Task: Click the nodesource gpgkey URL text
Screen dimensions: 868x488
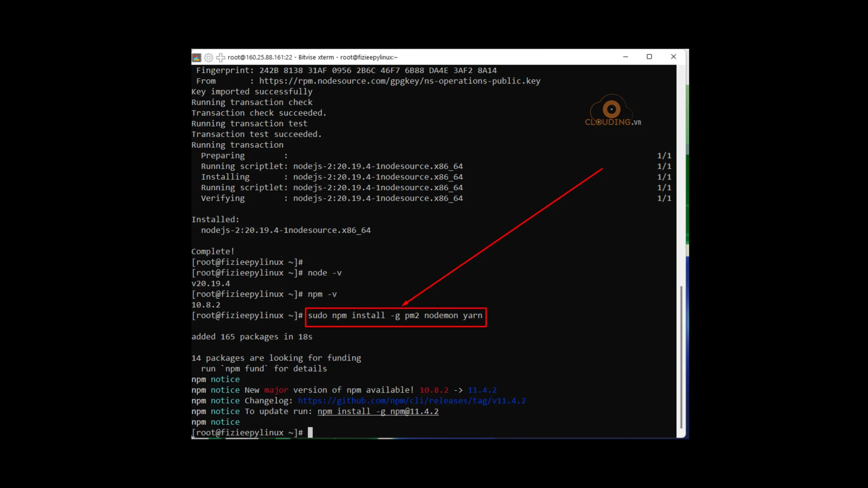Action: [400, 81]
